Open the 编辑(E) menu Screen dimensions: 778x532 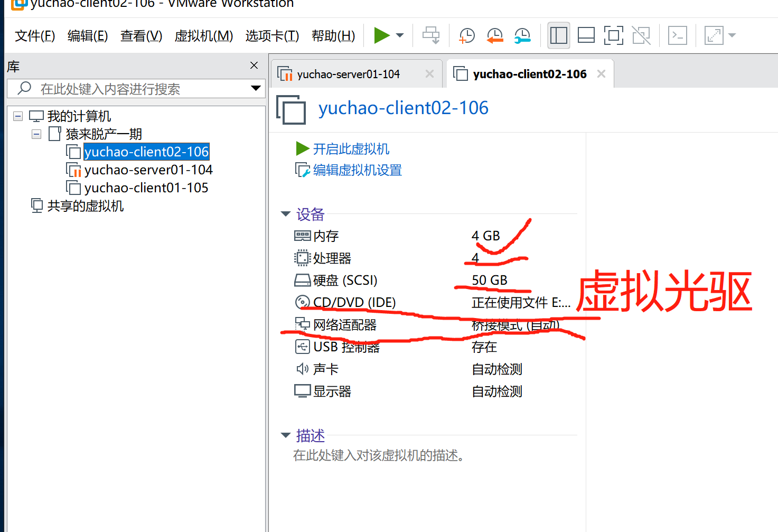click(88, 35)
